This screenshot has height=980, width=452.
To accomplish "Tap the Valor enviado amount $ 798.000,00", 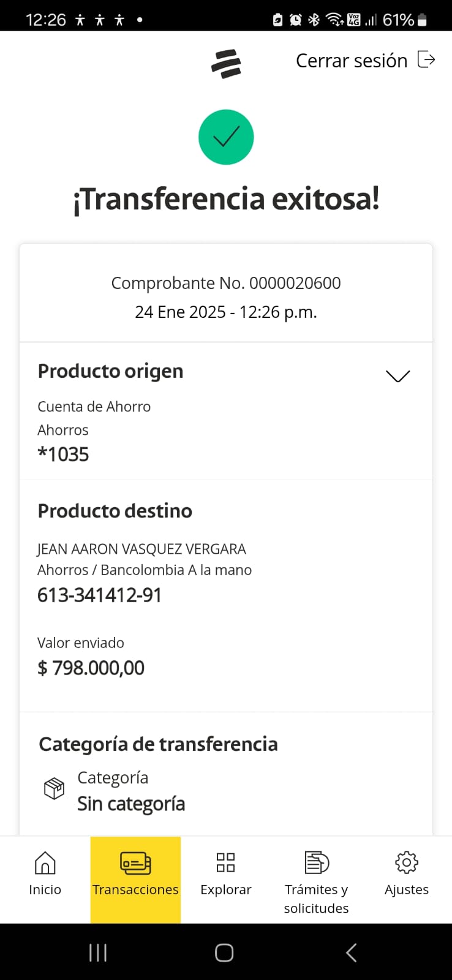I will (91, 668).
